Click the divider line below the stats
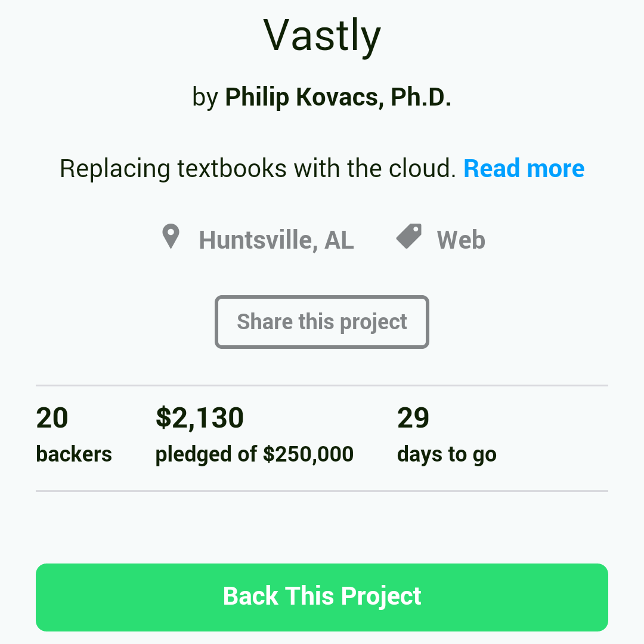The width and height of the screenshot is (644, 644). tap(322, 491)
